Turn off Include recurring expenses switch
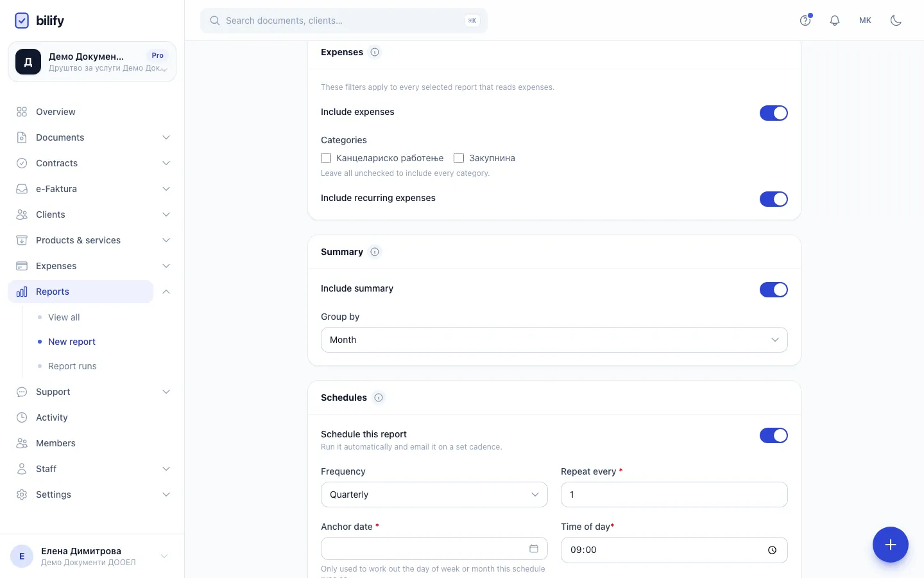Screen dimensions: 924x578 [x=774, y=199]
